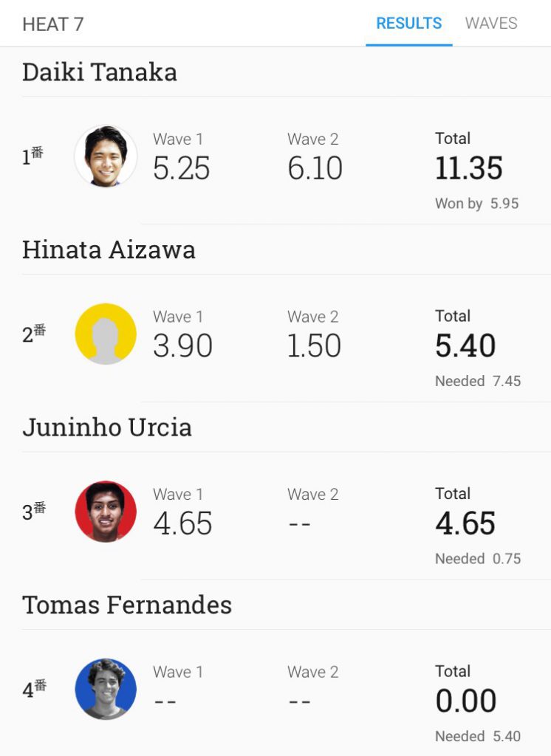Select the Needed 7.45 label
Image resolution: width=551 pixels, height=756 pixels.
pyautogui.click(x=478, y=381)
